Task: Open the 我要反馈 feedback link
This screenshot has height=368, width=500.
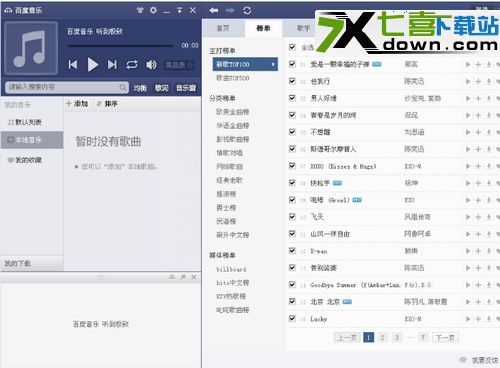Action: click(485, 360)
